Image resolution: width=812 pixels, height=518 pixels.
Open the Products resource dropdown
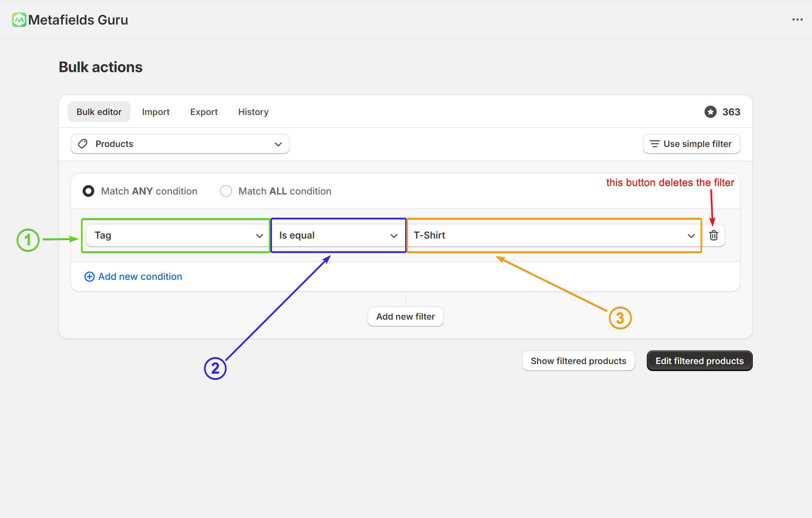pos(180,144)
